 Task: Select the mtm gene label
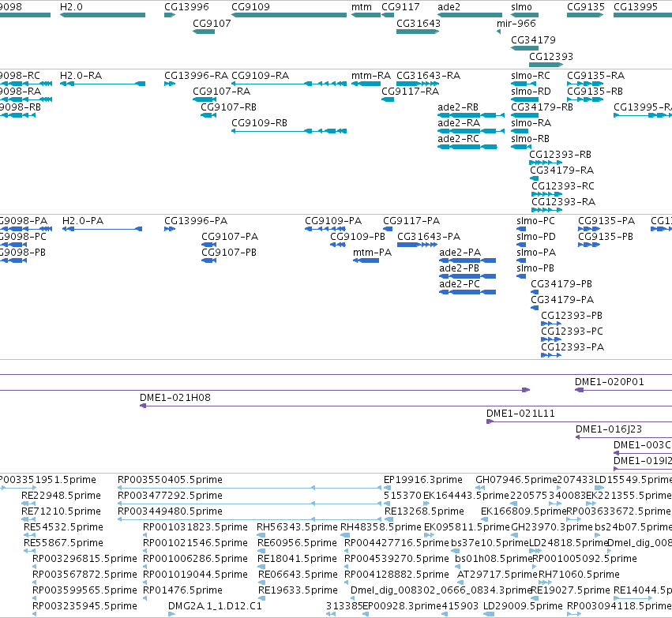pos(362,7)
